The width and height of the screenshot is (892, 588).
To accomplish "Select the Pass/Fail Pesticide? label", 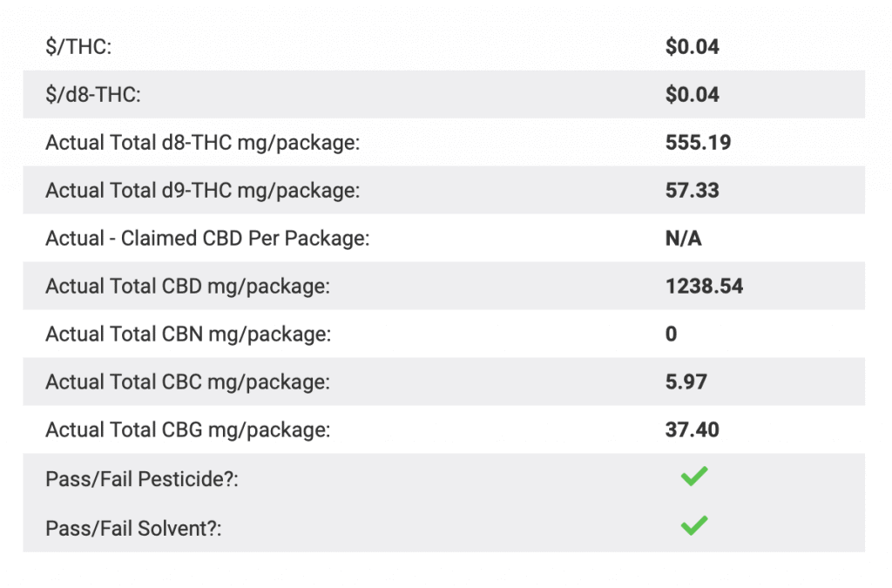I will (142, 479).
